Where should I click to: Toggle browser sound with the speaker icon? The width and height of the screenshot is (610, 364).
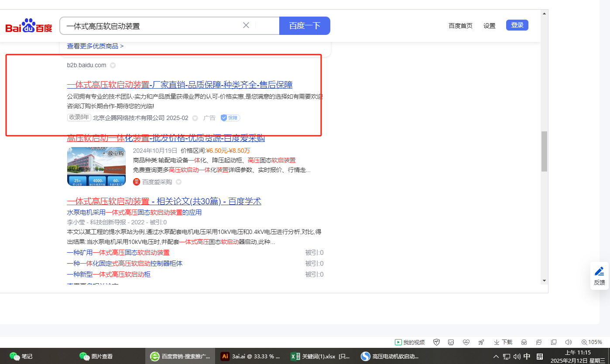pyautogui.click(x=568, y=342)
